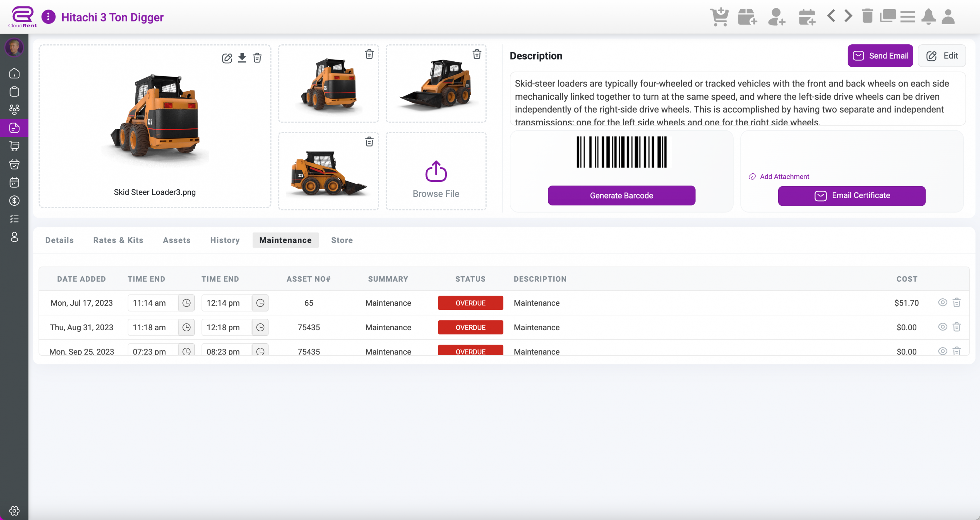Viewport: 980px width, 520px height.
Task: Switch to the Store tab
Action: [x=342, y=240]
